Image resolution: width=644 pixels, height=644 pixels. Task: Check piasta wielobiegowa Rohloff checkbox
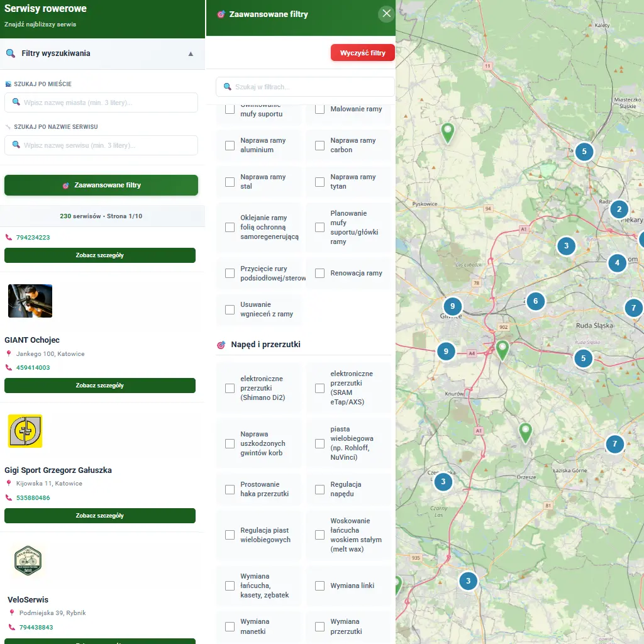coord(319,443)
